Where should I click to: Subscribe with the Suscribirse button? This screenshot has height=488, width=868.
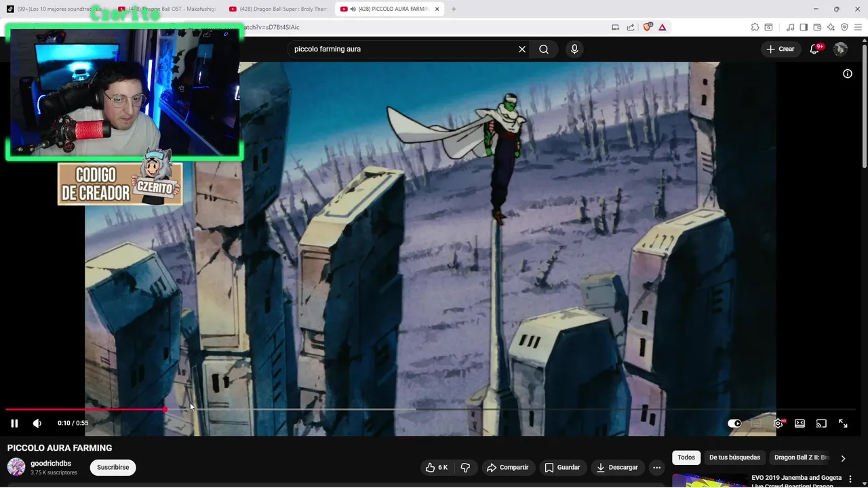[x=113, y=468]
